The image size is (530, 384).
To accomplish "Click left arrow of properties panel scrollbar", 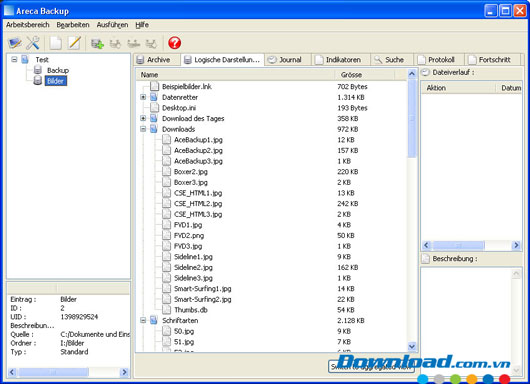I will tap(13, 372).
